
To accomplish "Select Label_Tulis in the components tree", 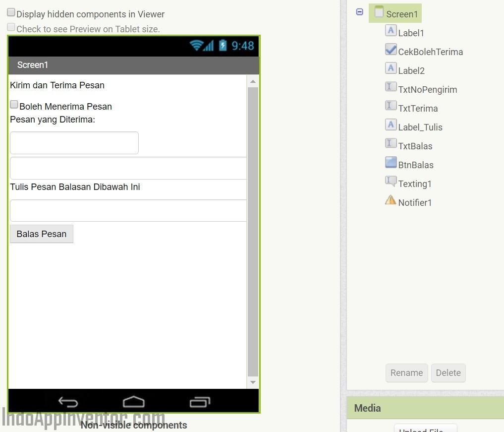I will [x=420, y=127].
